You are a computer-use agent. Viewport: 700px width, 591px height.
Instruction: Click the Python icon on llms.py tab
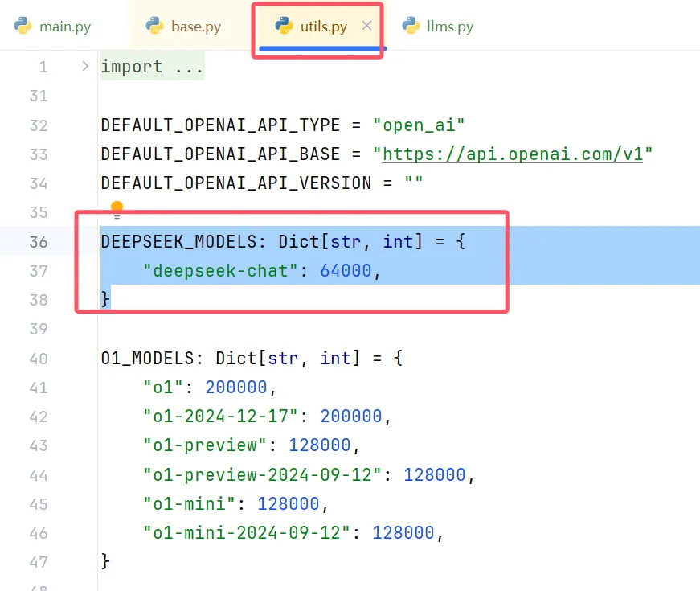(x=411, y=26)
